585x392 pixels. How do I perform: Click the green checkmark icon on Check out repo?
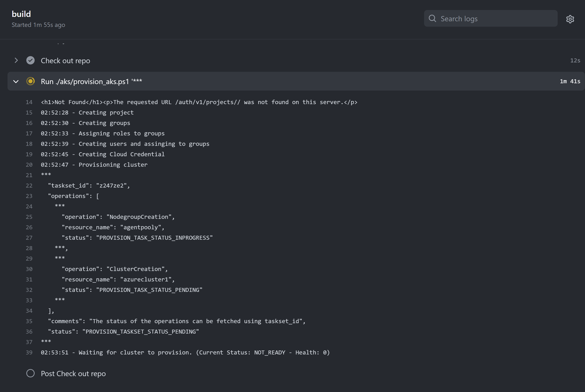point(31,60)
